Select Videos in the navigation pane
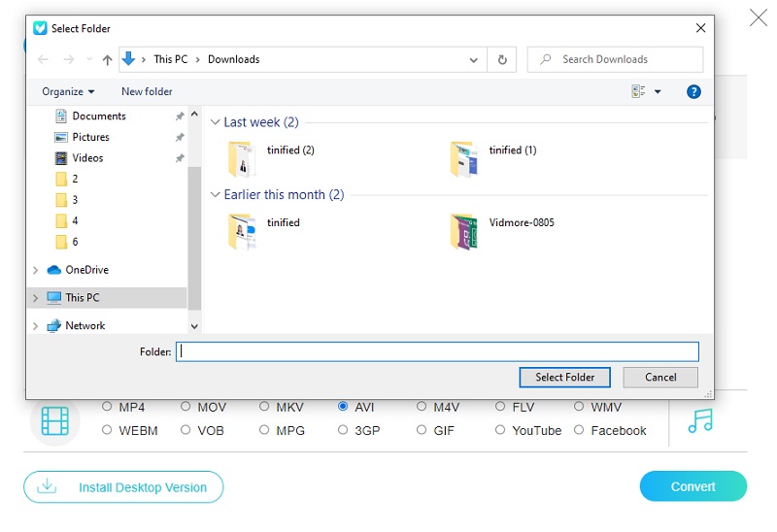This screenshot has height=532, width=777. [x=87, y=157]
